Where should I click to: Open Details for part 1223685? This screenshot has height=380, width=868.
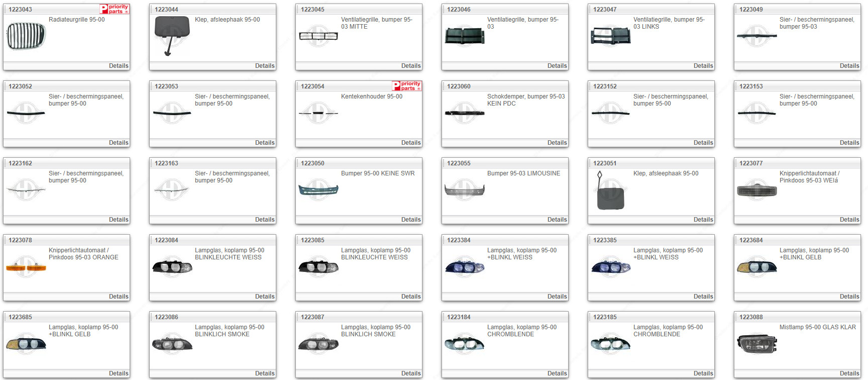click(119, 373)
